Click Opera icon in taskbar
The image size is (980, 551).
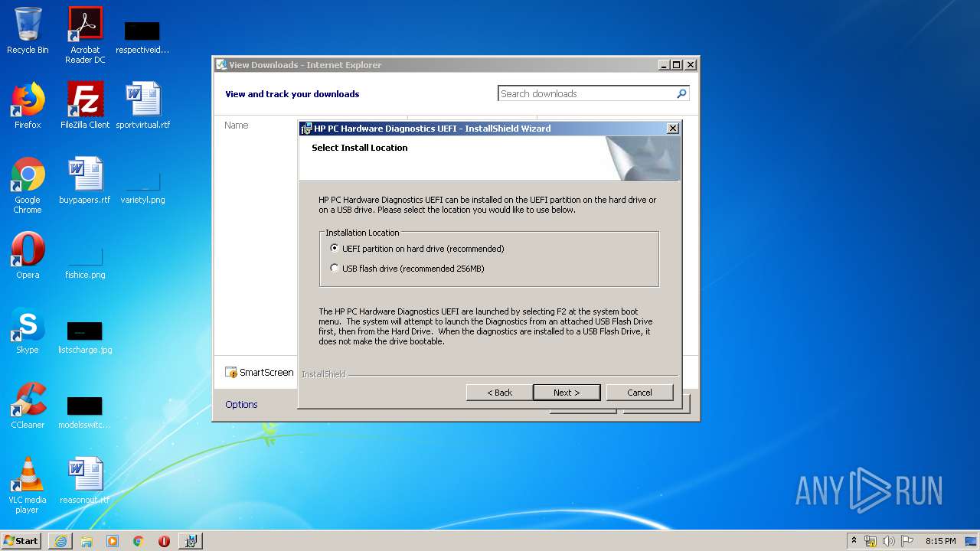tap(164, 541)
